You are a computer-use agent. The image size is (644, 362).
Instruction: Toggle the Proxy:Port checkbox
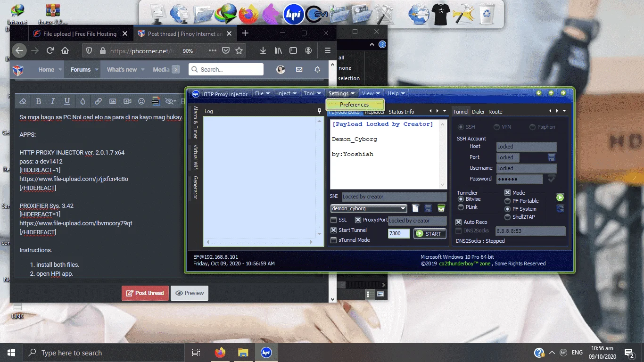[358, 220]
